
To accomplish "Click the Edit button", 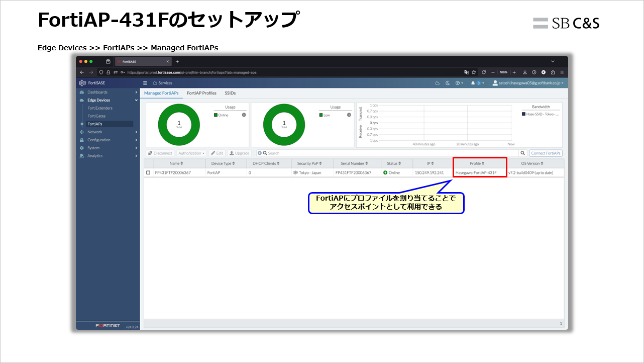I will tap(217, 153).
